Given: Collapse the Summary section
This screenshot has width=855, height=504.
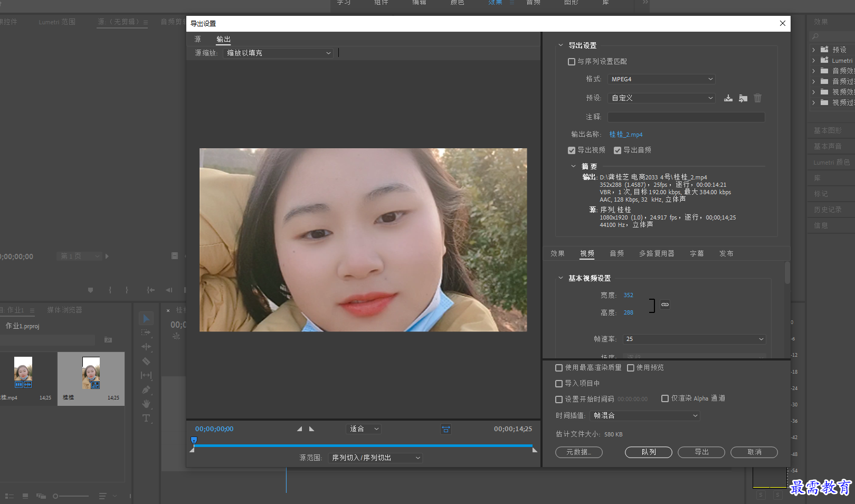Looking at the screenshot, I should coord(573,166).
